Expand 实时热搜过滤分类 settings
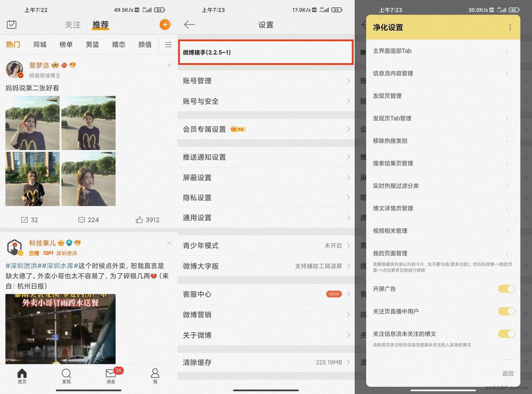Viewport: 532px width, 394px height. tap(443, 186)
